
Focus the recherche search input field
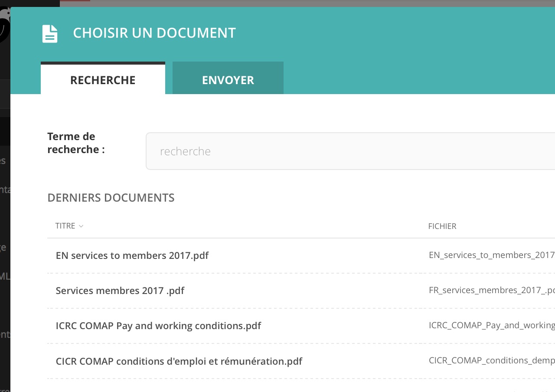[x=347, y=151]
